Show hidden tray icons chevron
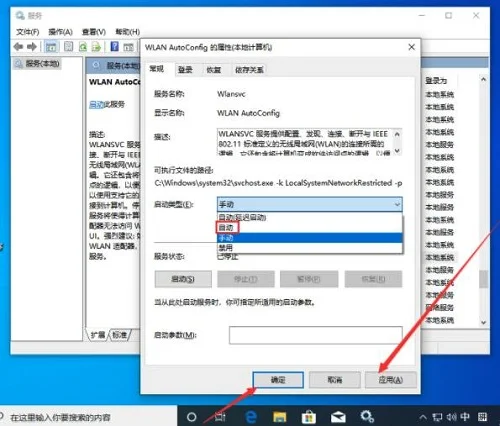 [422, 417]
